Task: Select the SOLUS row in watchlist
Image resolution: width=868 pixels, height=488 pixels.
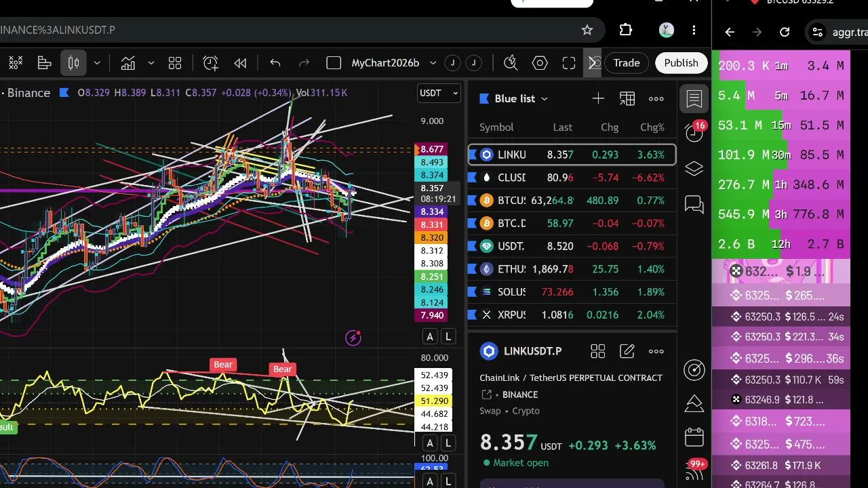Action: coord(572,292)
